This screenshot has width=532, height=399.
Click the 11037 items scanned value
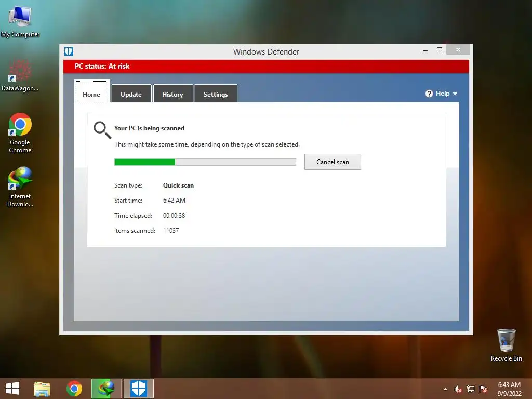pos(171,230)
